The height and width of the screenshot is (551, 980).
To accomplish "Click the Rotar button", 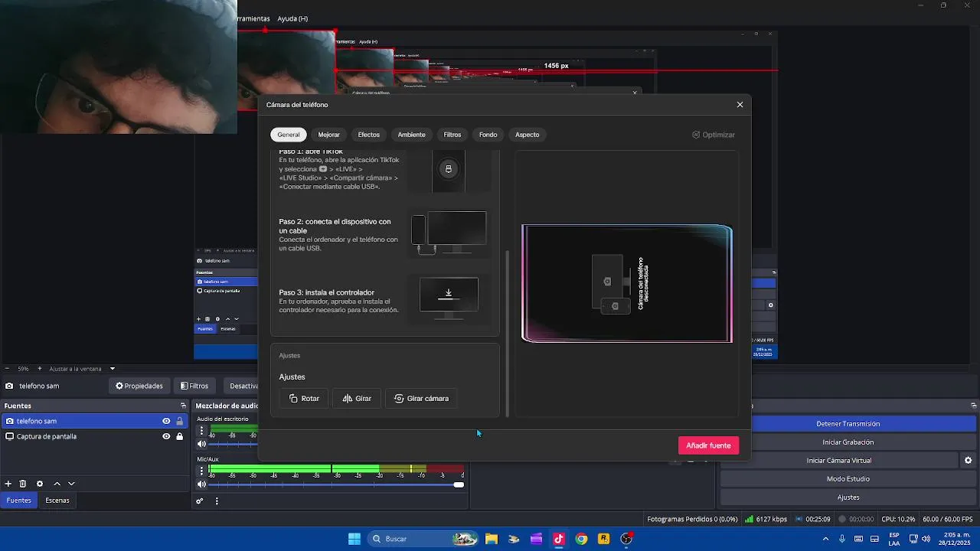I will (304, 399).
